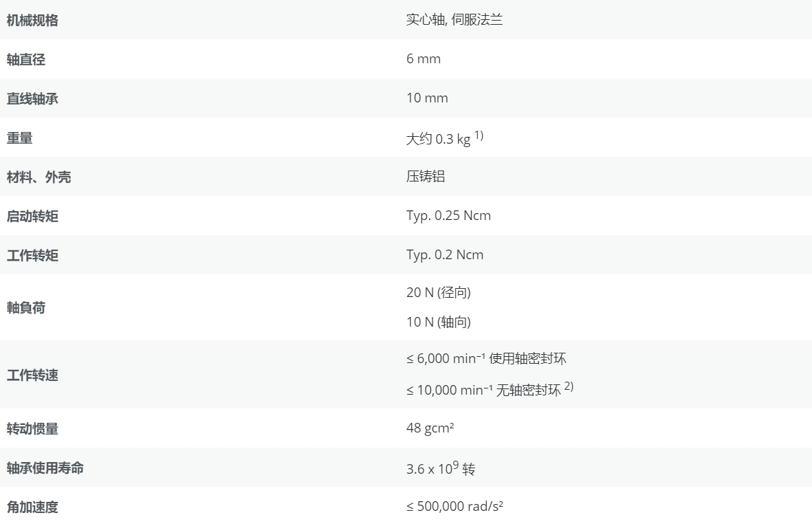The height and width of the screenshot is (526, 812).
Task: Select the 压铸铝 material value
Action: point(426,177)
